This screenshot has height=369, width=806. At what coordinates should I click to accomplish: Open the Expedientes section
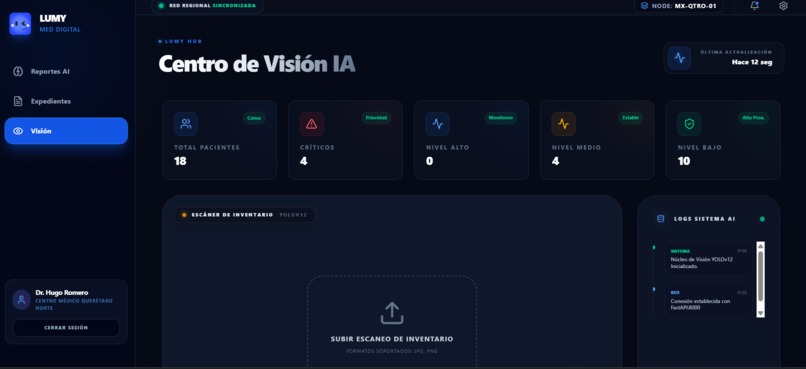click(x=66, y=101)
